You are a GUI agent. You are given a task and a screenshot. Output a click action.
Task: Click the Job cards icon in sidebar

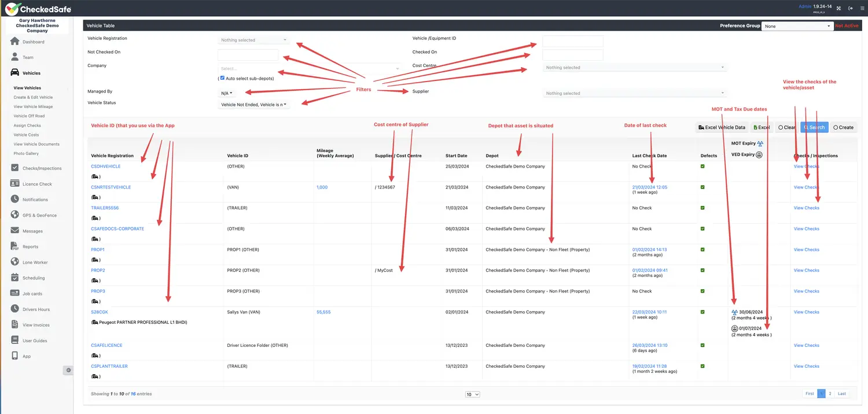tap(15, 293)
